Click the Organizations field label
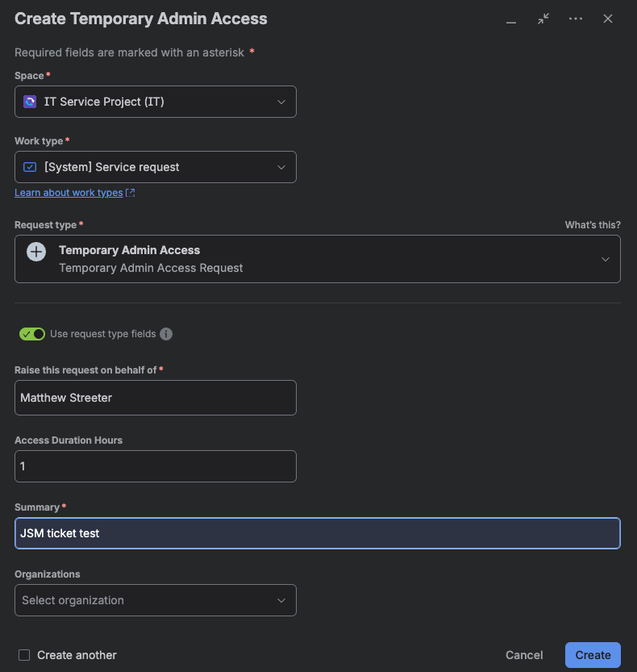Image resolution: width=637 pixels, height=672 pixels. 47,574
